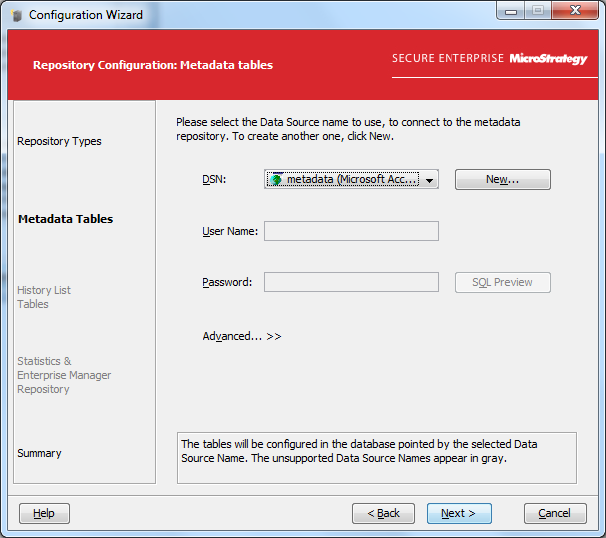Click the MicroStrategy logo in the header
The image size is (606, 538).
pos(548,59)
